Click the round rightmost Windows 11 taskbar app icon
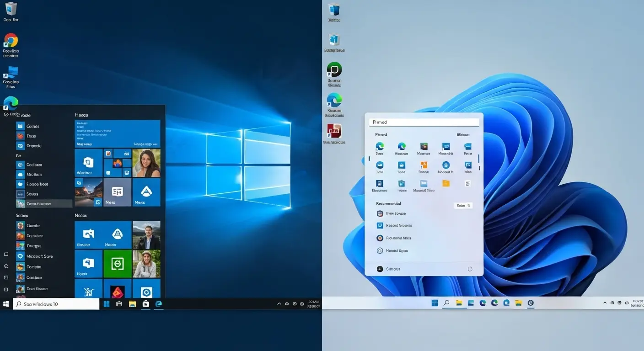The image size is (644, 351). click(531, 303)
